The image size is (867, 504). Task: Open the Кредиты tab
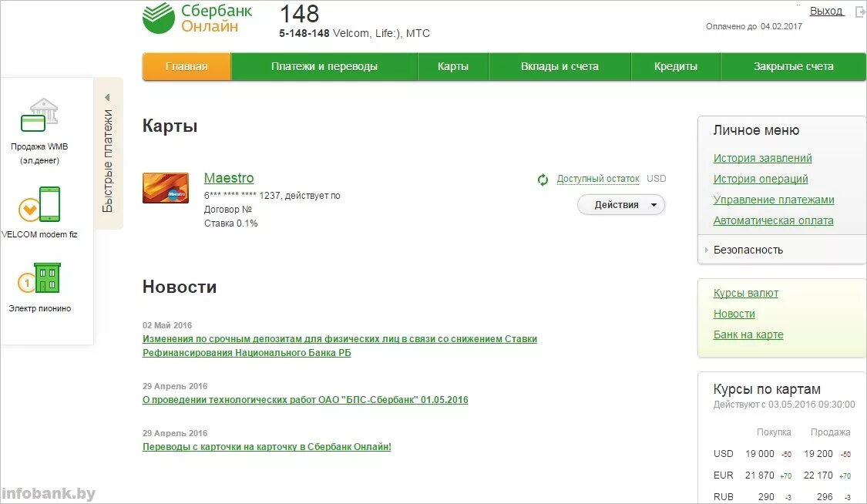[x=676, y=66]
